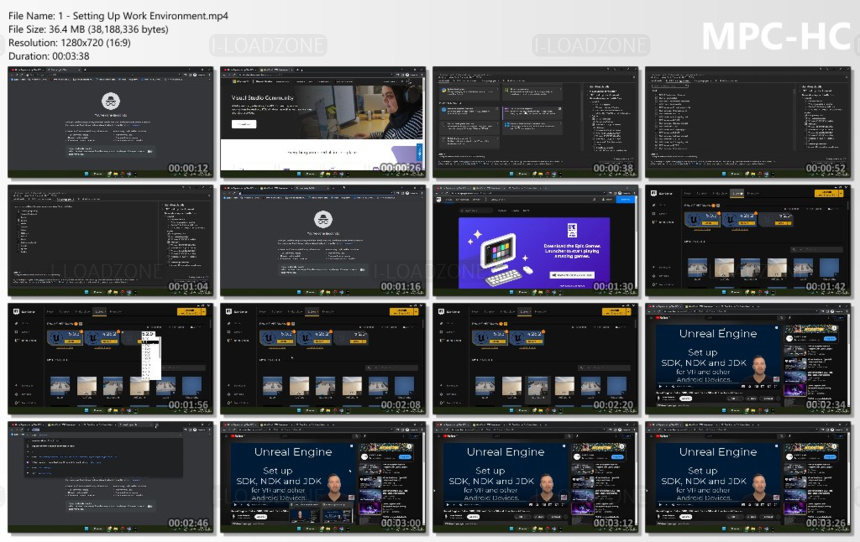The height and width of the screenshot is (542, 860).
Task: Click incognito icon in the 00:01:16 frame
Action: pyautogui.click(x=323, y=219)
